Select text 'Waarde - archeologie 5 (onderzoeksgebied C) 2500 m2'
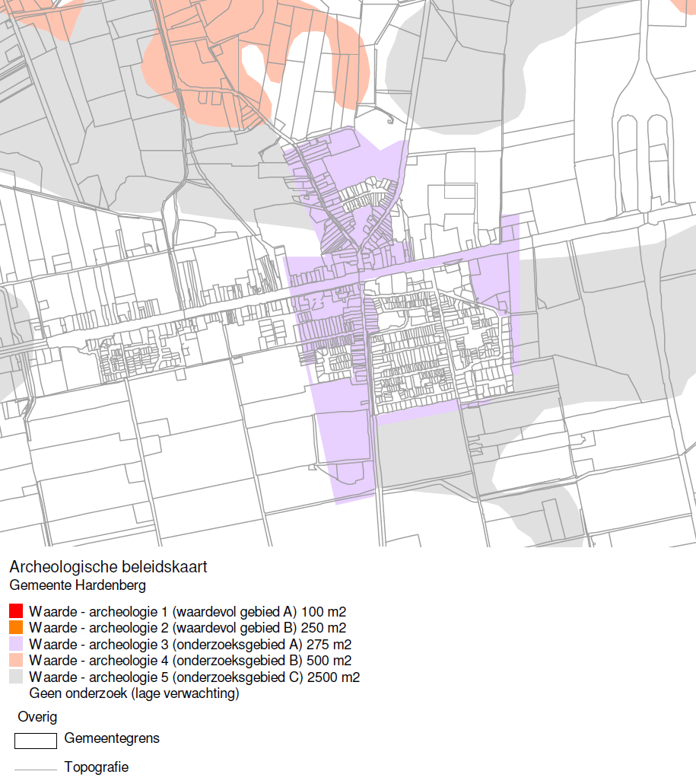This screenshot has height=784, width=696. [x=195, y=677]
